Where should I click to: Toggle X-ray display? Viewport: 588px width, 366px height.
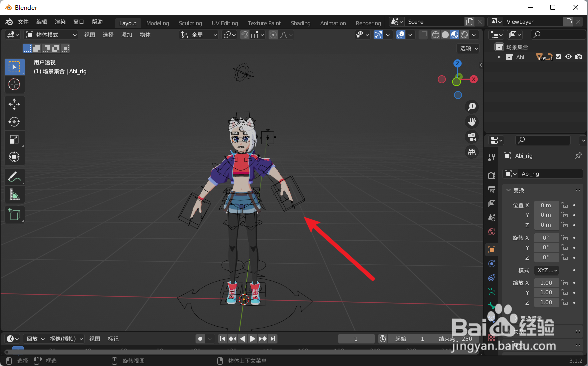coord(423,35)
